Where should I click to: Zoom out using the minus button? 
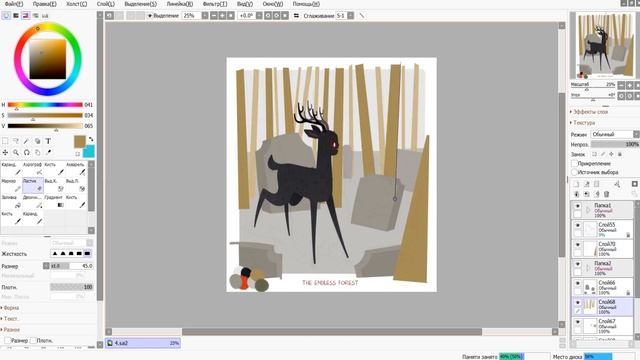(213, 16)
